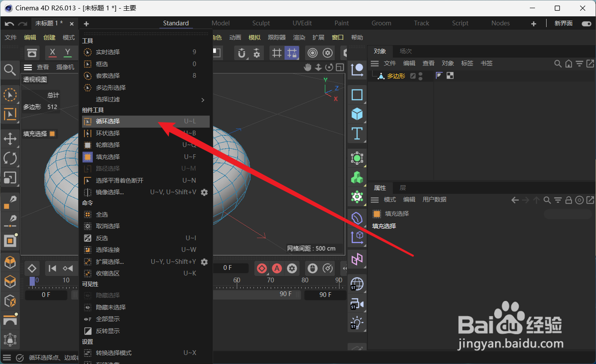Switch to the 层 tab

[403, 188]
